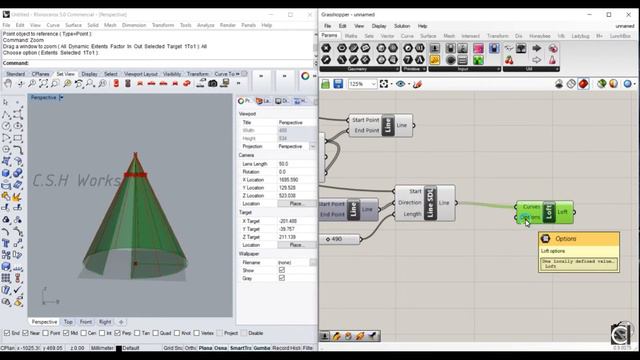Toggle the End osnap checkbox
Viewport: 640px width, 360px height.
point(7,333)
